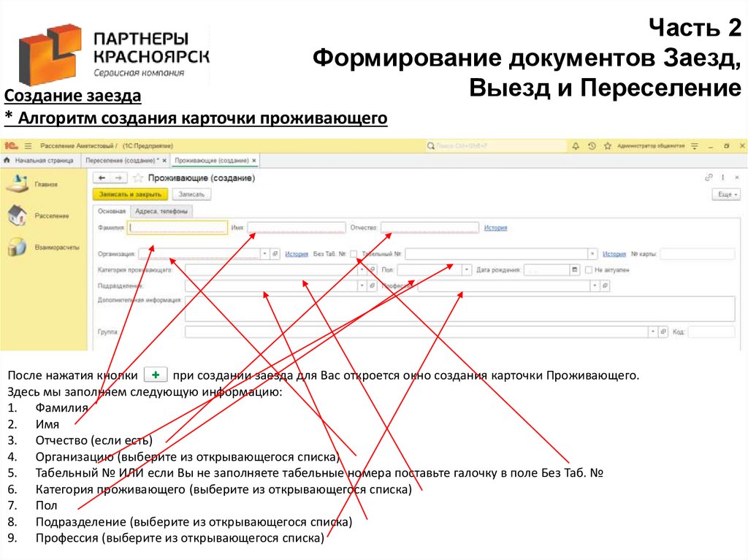The height and width of the screenshot is (560, 748).
Task: Click the № карты input field
Action: pyautogui.click(x=698, y=254)
